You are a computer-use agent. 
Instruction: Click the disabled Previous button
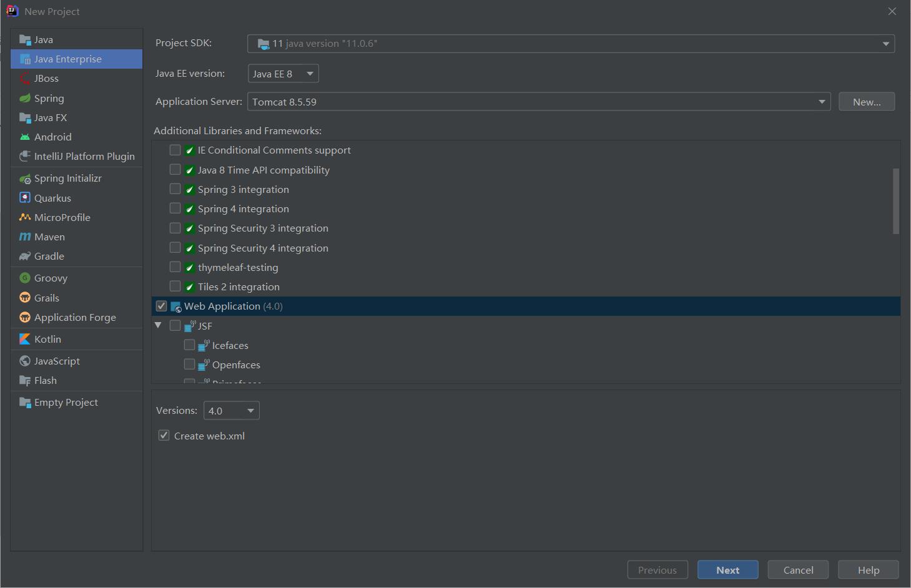coord(657,570)
